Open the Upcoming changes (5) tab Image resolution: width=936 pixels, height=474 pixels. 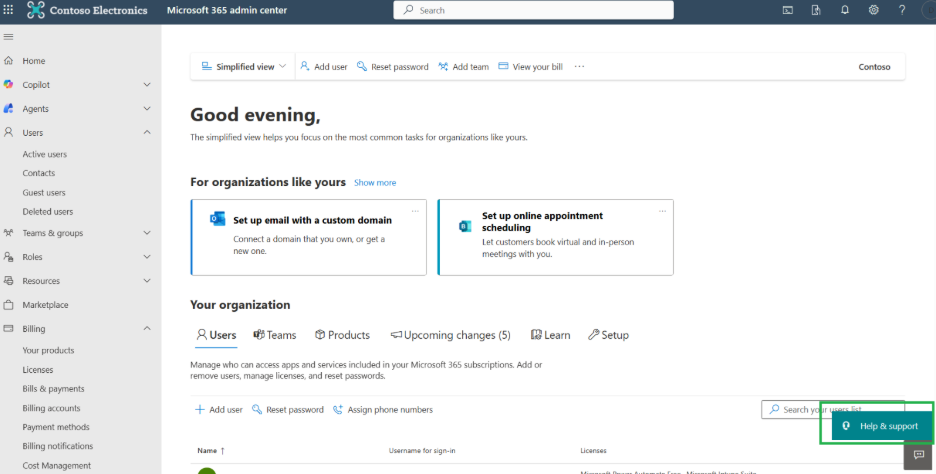[451, 335]
